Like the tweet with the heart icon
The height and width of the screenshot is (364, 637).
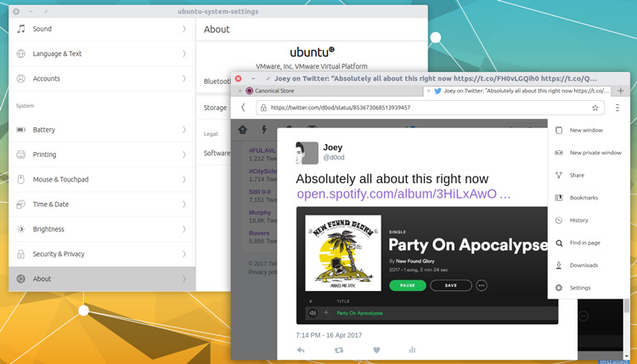pyautogui.click(x=376, y=350)
